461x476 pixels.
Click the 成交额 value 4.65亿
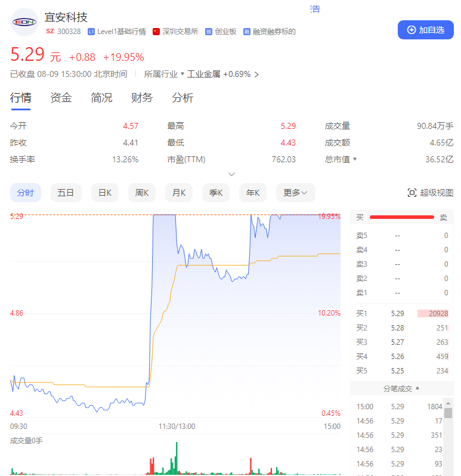[x=441, y=143]
